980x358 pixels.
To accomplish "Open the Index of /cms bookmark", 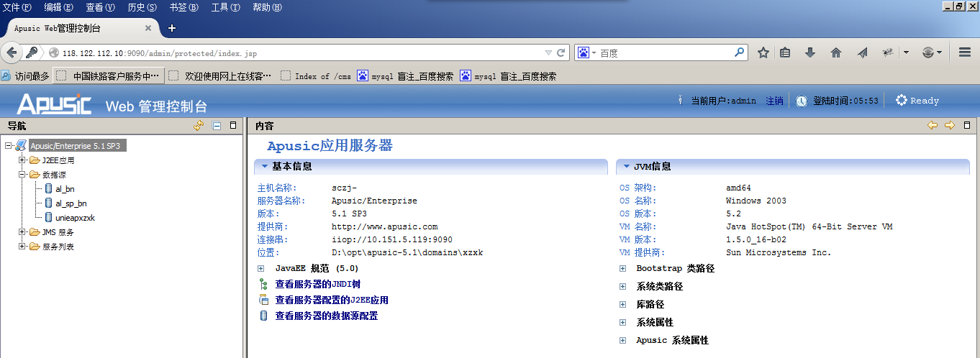I will pyautogui.click(x=317, y=75).
